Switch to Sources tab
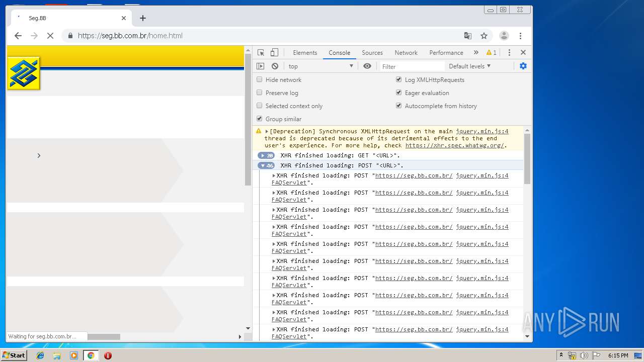The height and width of the screenshot is (362, 644). (372, 52)
